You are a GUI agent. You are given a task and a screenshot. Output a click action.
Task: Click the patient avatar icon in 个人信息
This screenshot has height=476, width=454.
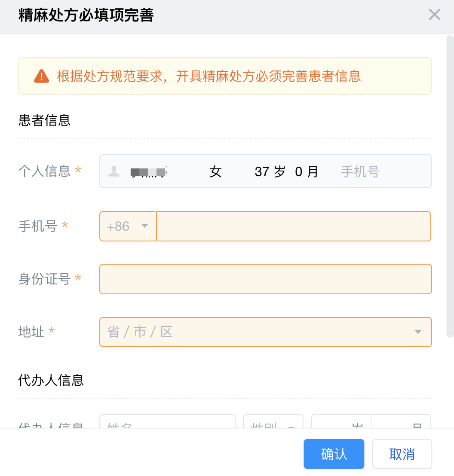114,171
